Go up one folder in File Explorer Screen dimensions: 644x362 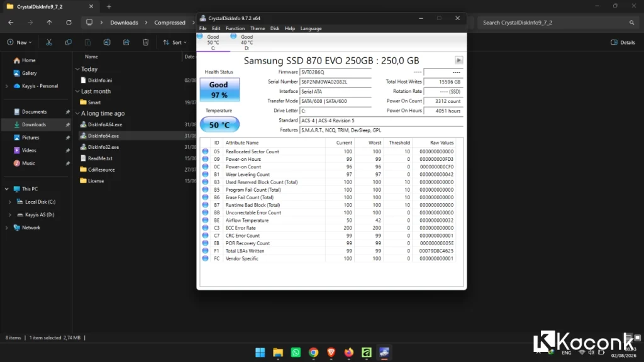49,23
